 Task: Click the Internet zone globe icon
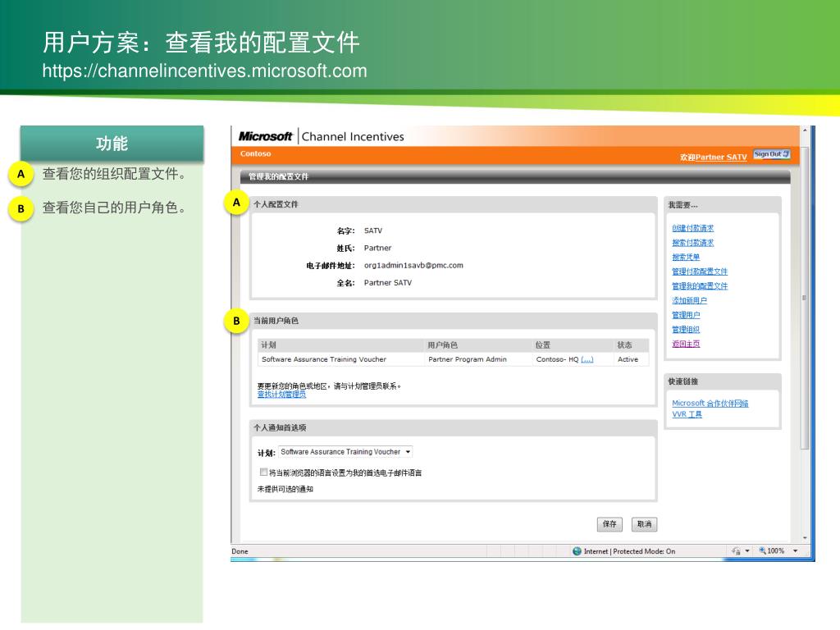pos(577,551)
